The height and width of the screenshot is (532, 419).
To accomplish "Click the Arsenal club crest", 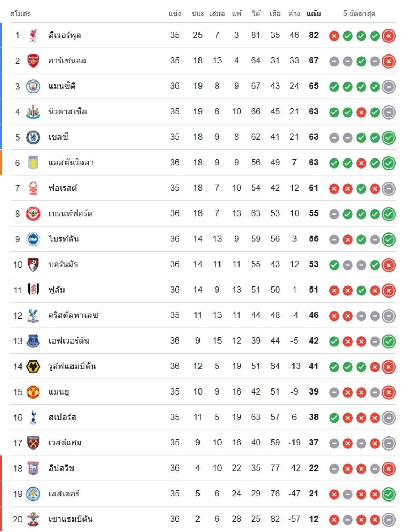I will (x=33, y=61).
